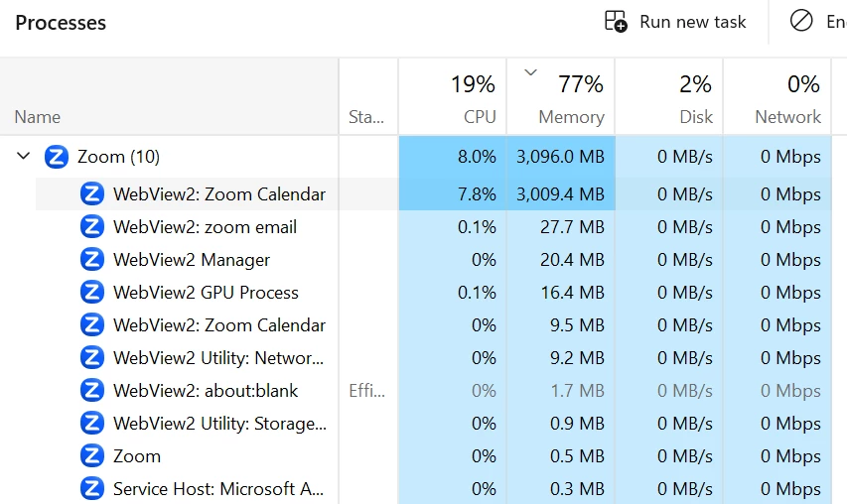Click the icon beside WebView2: about:blank
The image size is (847, 504).
pyautogui.click(x=91, y=391)
